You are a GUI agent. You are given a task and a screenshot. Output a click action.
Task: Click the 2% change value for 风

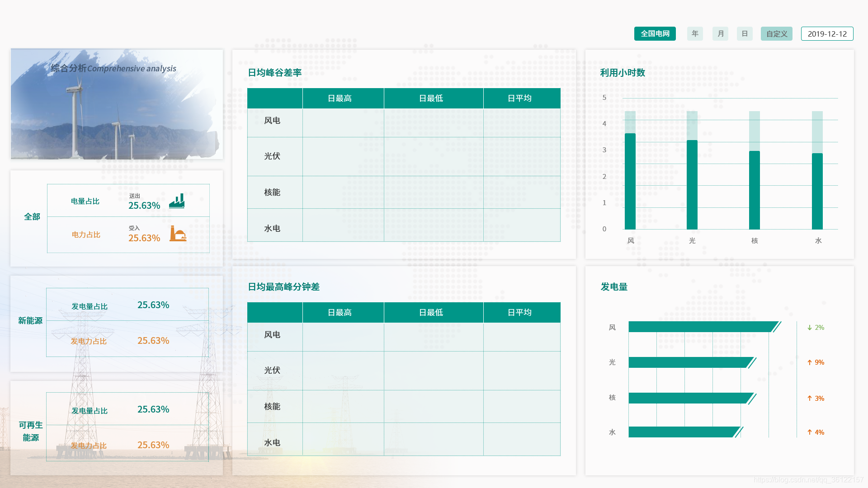pyautogui.click(x=820, y=328)
